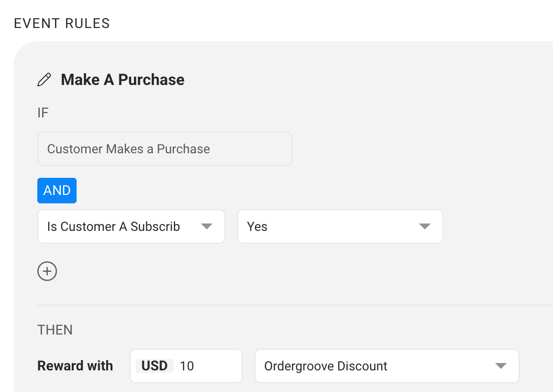Click the pencil edit icon beside Make A Purchase
This screenshot has height=392, width=553.
pyautogui.click(x=44, y=80)
